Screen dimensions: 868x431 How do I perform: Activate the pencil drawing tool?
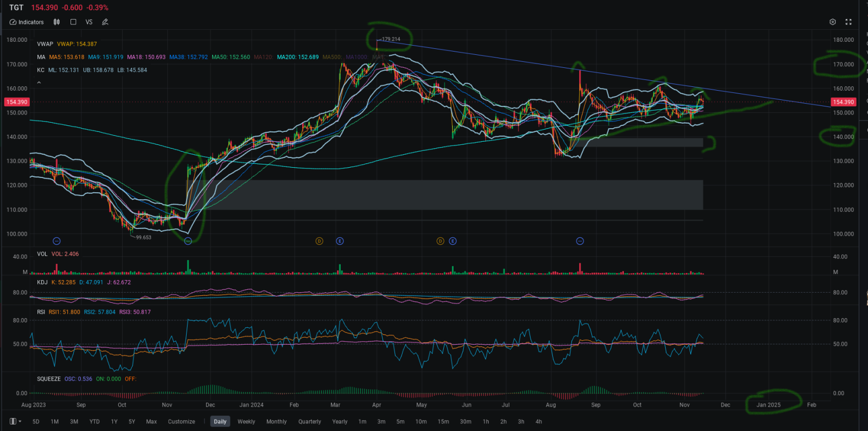(x=105, y=22)
